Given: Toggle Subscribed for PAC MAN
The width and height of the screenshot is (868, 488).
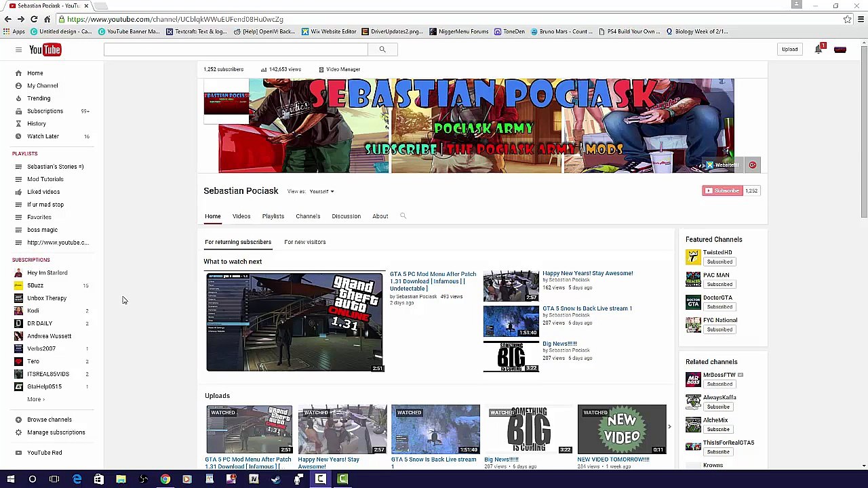Looking at the screenshot, I should [719, 284].
